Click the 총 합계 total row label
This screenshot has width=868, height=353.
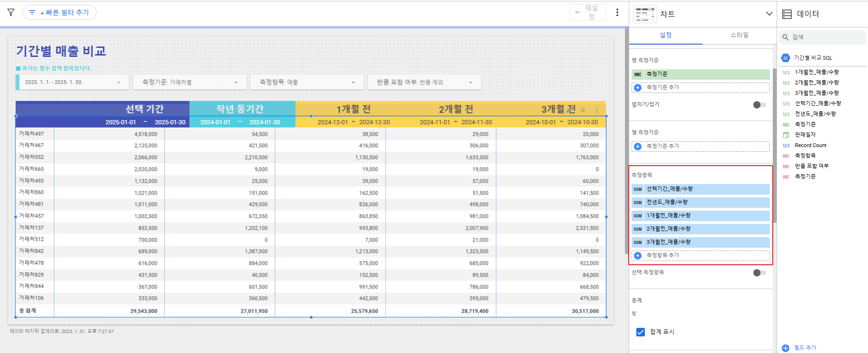click(27, 311)
